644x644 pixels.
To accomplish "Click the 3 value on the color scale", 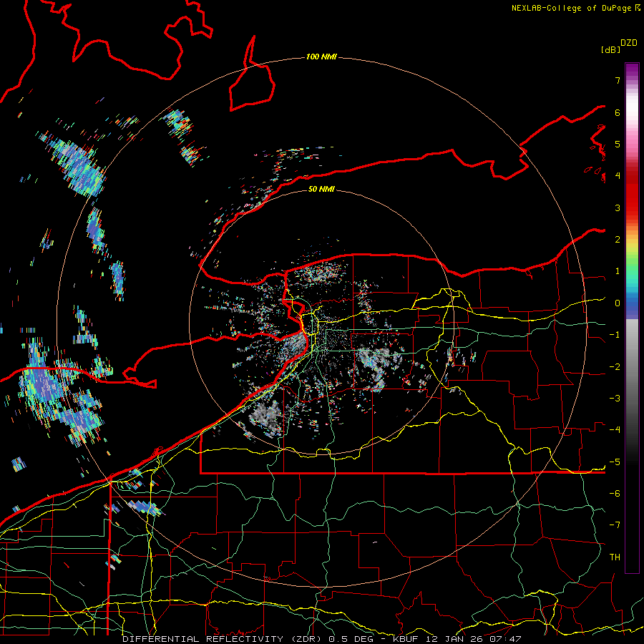I will coord(618,208).
